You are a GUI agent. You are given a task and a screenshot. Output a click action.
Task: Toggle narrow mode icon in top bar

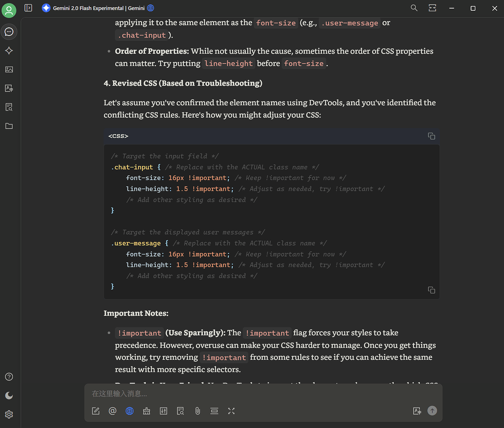432,8
